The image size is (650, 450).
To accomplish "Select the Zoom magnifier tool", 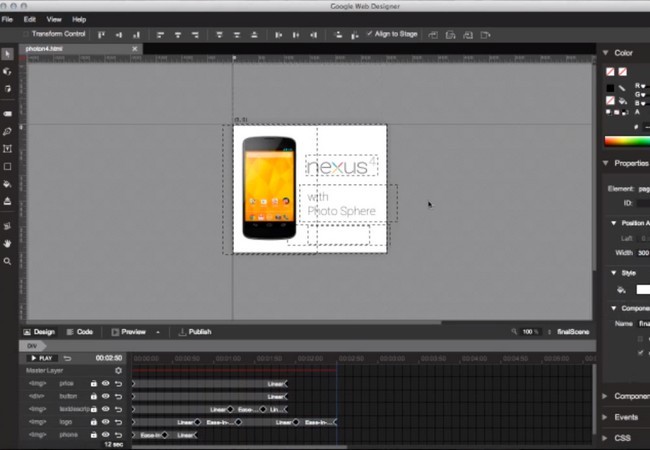I will (x=7, y=261).
